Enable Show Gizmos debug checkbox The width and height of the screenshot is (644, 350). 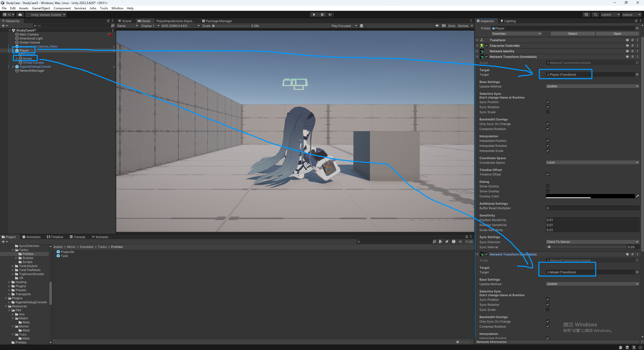547,186
